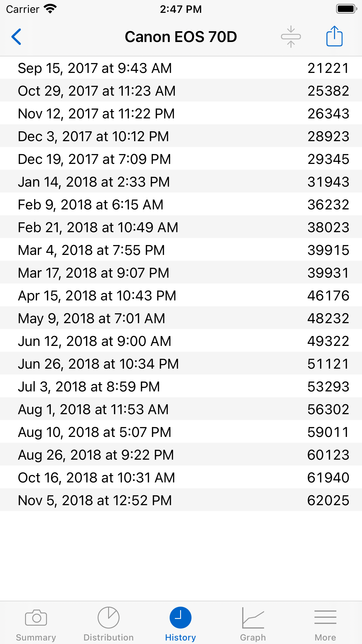Image resolution: width=362 pixels, height=644 pixels.
Task: Select the Oct 29, 2017 row
Action: (x=181, y=91)
